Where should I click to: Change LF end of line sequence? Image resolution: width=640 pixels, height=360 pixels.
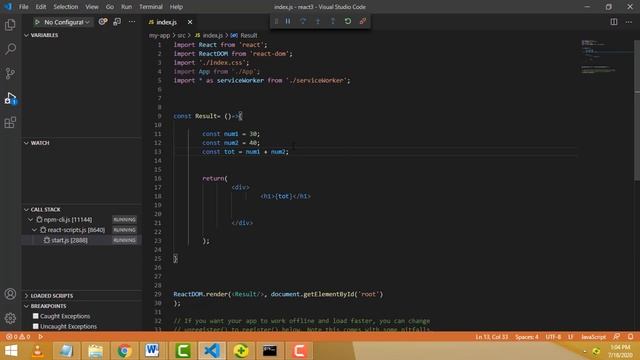(571, 337)
